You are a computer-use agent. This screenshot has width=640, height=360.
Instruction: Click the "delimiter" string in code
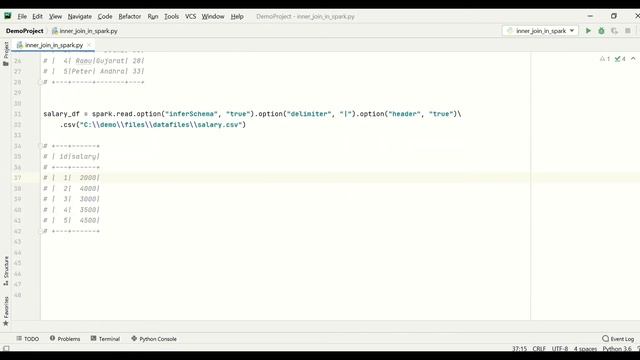[x=309, y=114]
